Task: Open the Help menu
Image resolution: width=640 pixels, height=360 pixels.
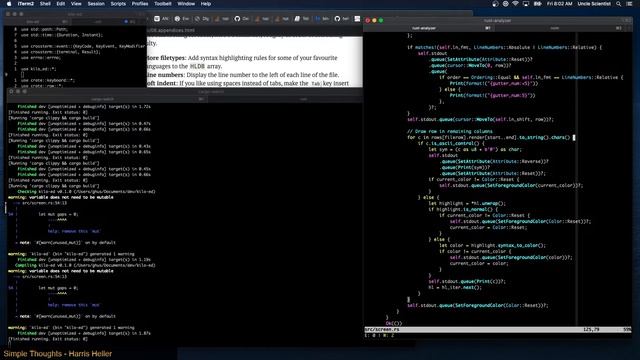Action: pos(206,4)
